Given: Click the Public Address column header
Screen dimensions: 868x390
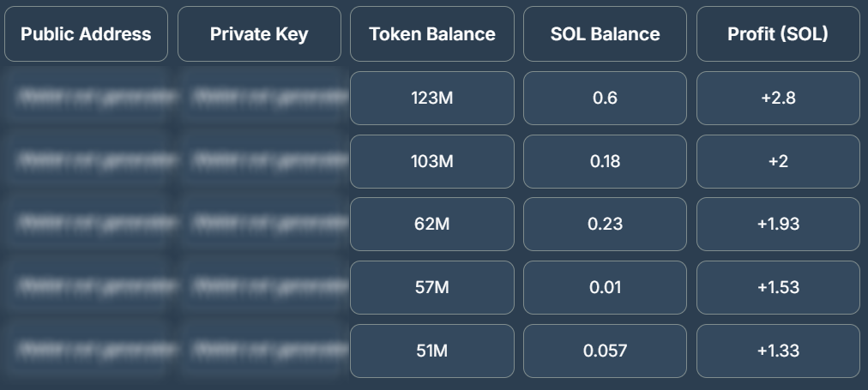Looking at the screenshot, I should (86, 34).
